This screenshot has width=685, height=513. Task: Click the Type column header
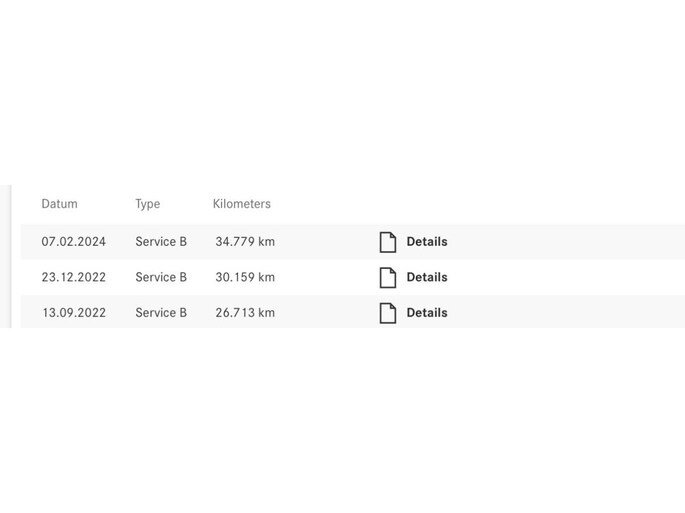click(147, 204)
